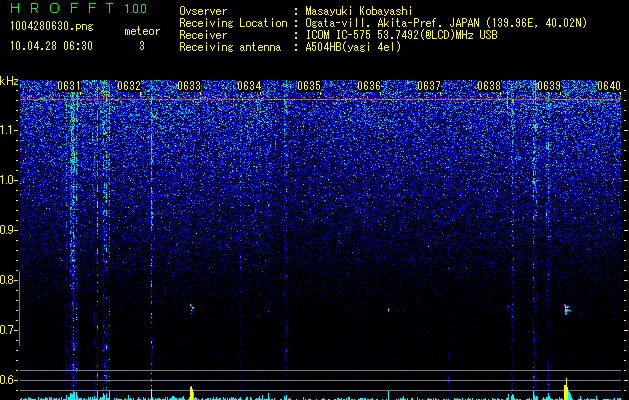Select the A504HB(yagi 4el) antenna text

pyautogui.click(x=353, y=47)
